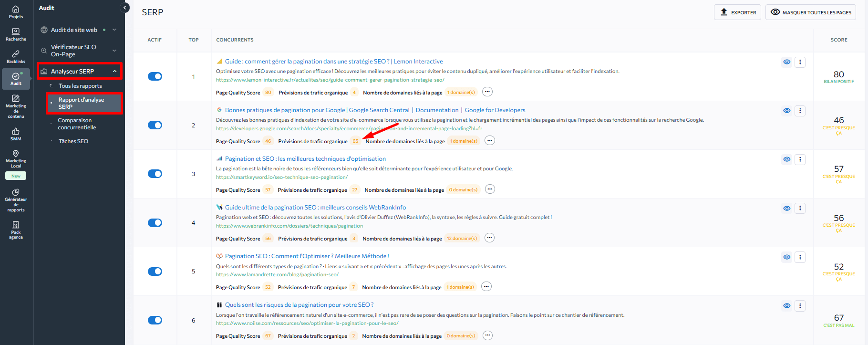The width and height of the screenshot is (868, 345).
Task: Open Google Search Central pagination link
Action: [375, 110]
